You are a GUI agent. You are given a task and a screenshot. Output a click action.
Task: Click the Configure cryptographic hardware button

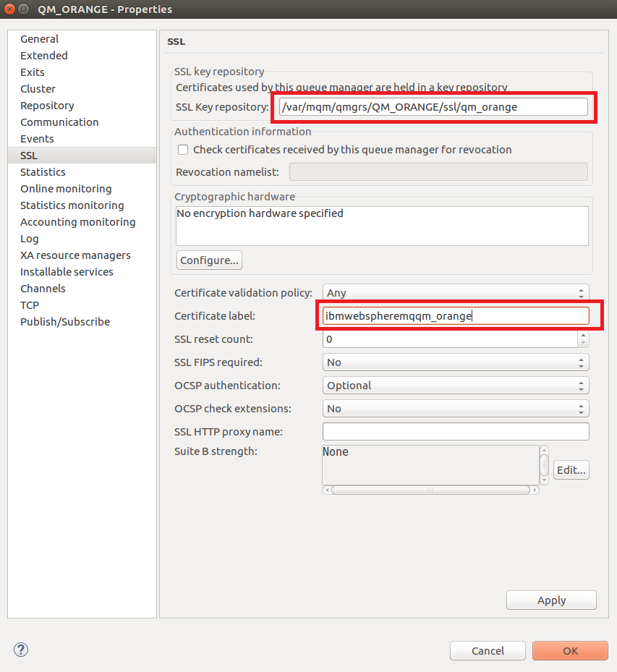click(x=209, y=260)
